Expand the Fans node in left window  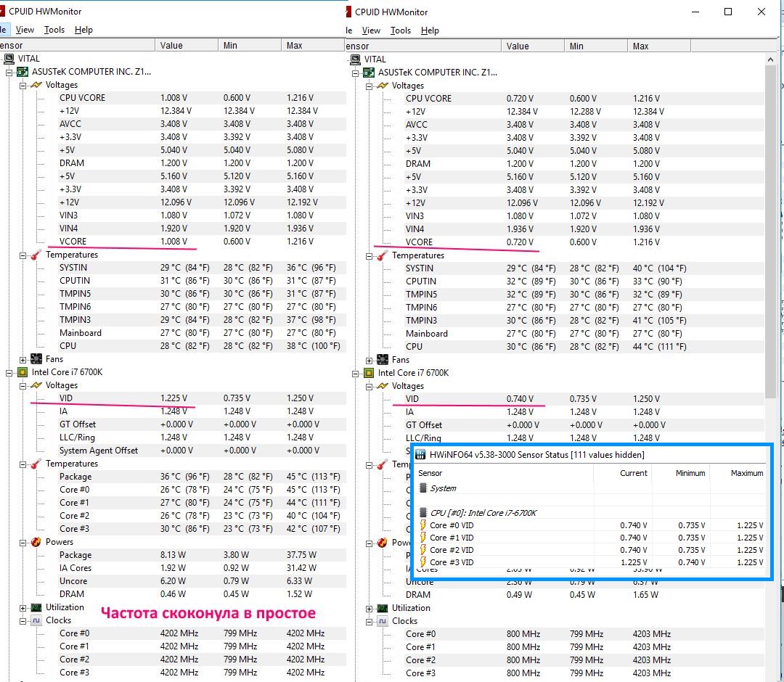click(23, 361)
